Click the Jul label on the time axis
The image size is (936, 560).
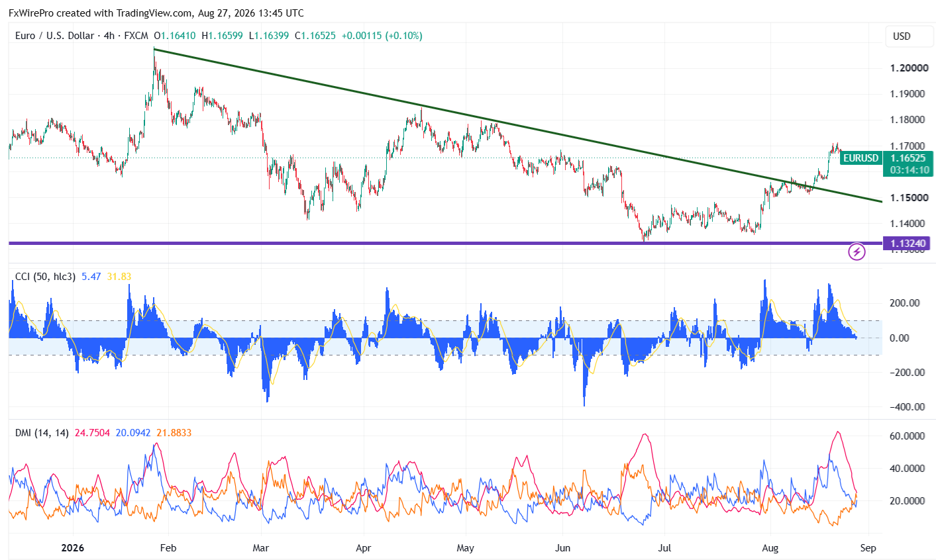pyautogui.click(x=664, y=548)
